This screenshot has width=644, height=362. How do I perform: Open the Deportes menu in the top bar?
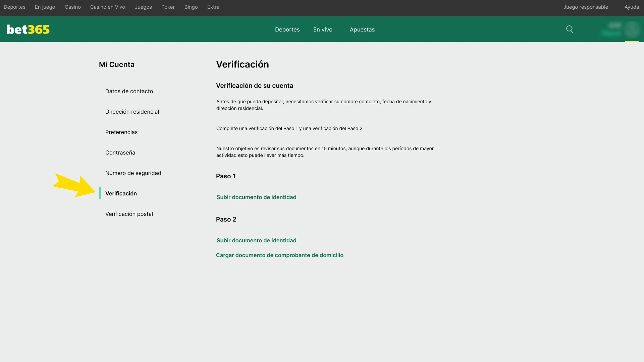coord(14,7)
